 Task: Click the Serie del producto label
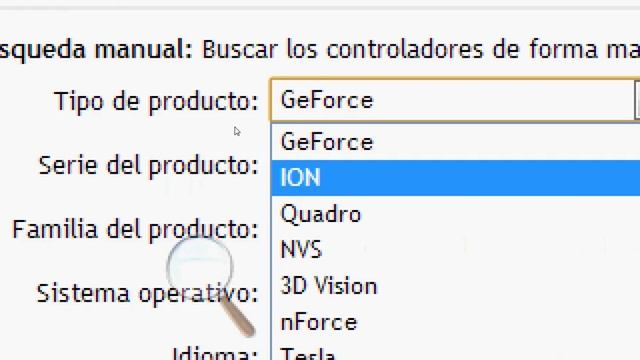(x=149, y=165)
